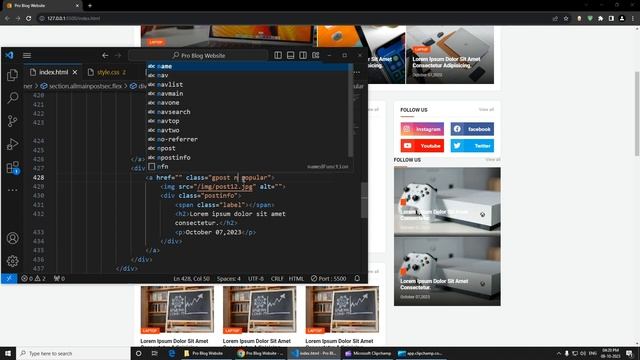Open the Search panel in VS Code
Image resolution: width=640 pixels, height=360 pixels.
(12, 98)
